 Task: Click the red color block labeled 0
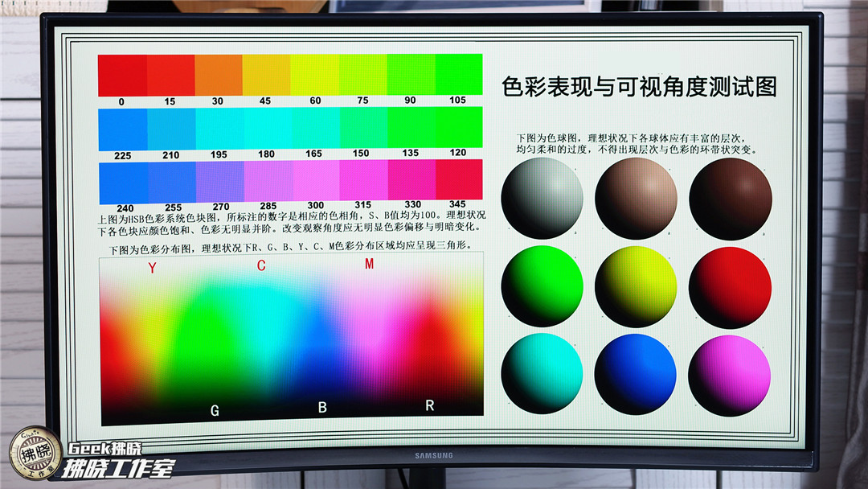[122, 76]
